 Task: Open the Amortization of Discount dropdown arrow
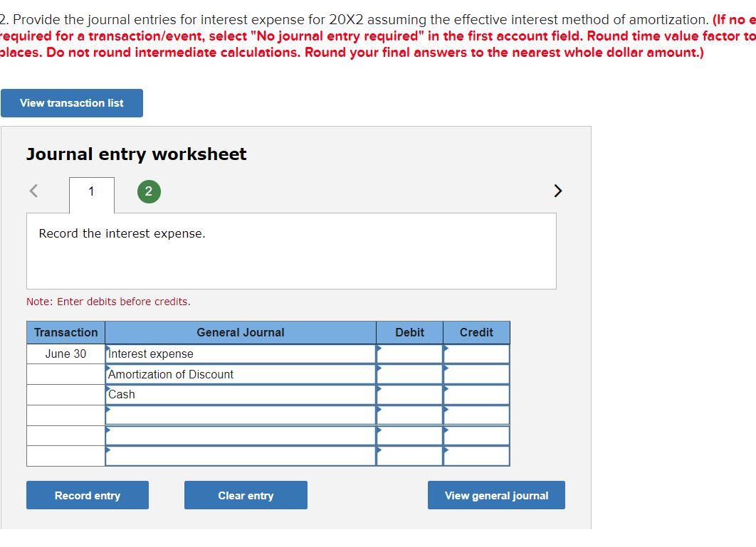(109, 371)
